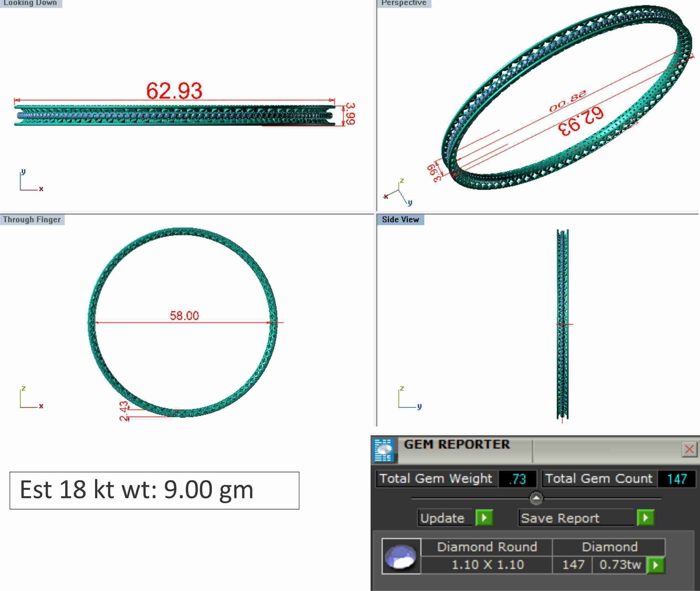The height and width of the screenshot is (591, 700).
Task: Click the 1.10 X 1.10 size cell
Action: (x=487, y=565)
